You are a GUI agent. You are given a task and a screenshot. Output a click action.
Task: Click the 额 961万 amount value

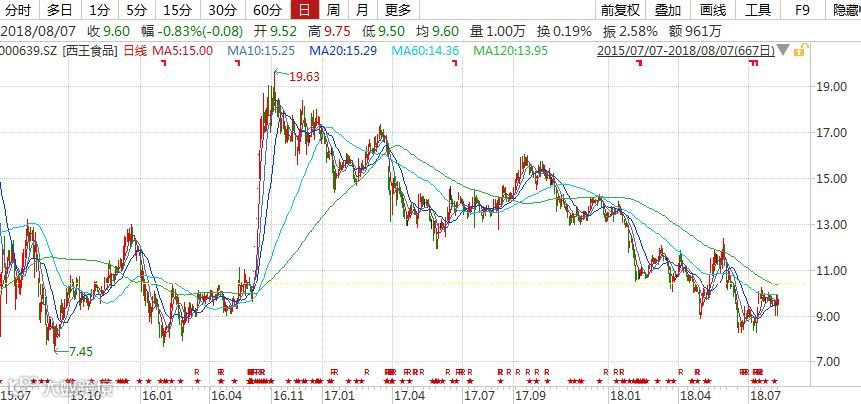point(696,31)
